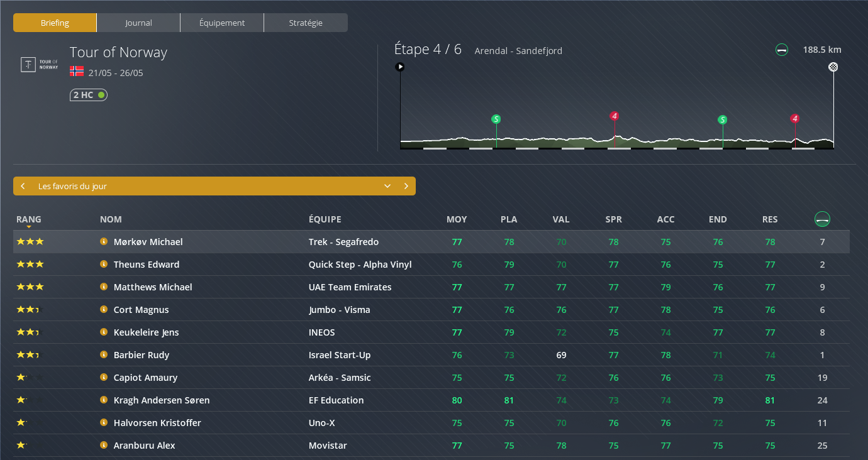Sort by the VAL column
This screenshot has width=868, height=460.
click(561, 219)
